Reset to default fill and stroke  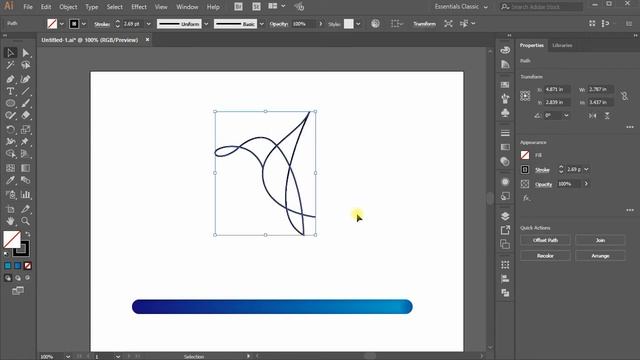pyautogui.click(x=6, y=254)
